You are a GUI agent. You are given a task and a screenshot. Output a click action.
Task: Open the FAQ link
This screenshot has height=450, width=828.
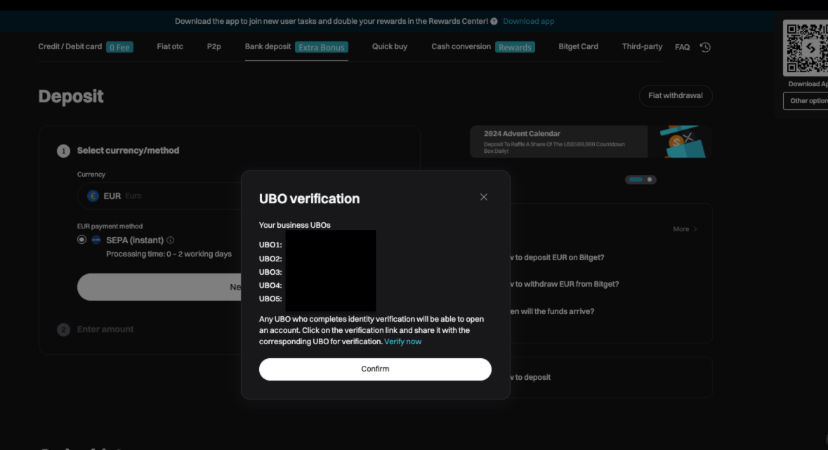point(682,48)
